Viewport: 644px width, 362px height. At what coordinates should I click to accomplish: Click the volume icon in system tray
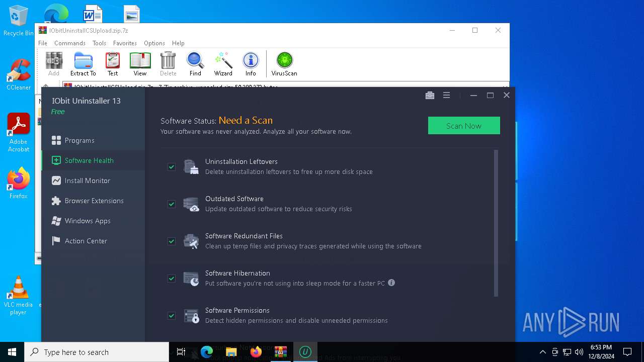coord(579,352)
